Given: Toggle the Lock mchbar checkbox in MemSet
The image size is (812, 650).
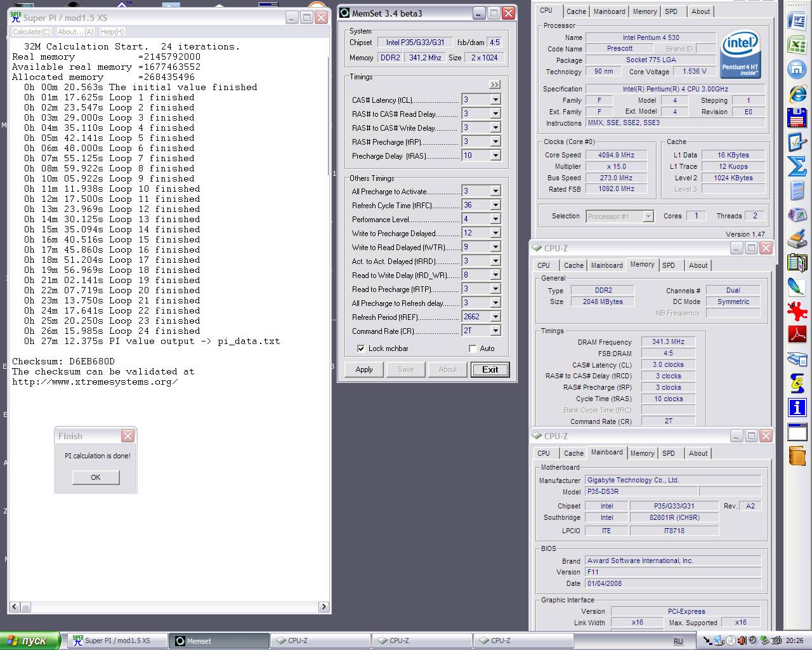Looking at the screenshot, I should [361, 348].
